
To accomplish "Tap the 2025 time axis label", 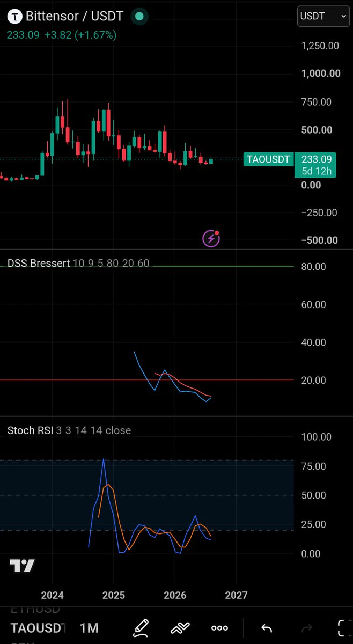I will tap(113, 595).
